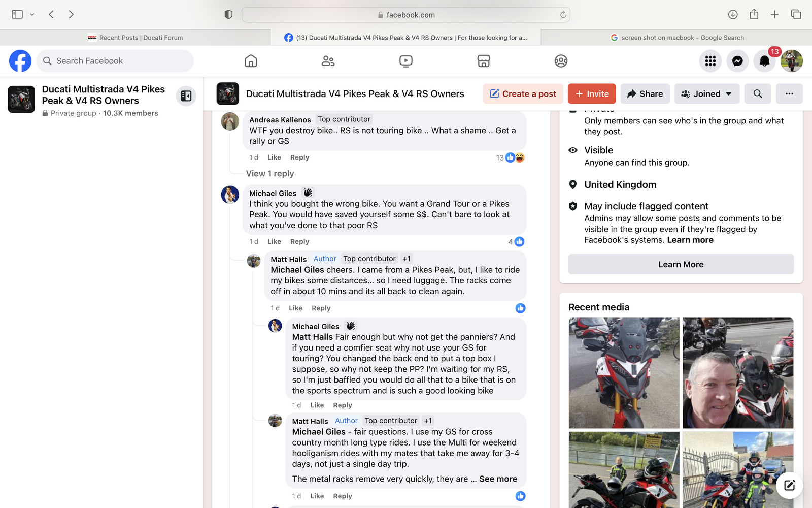812x508 pixels.
Task: Open the Facebook home logo
Action: coord(20,61)
